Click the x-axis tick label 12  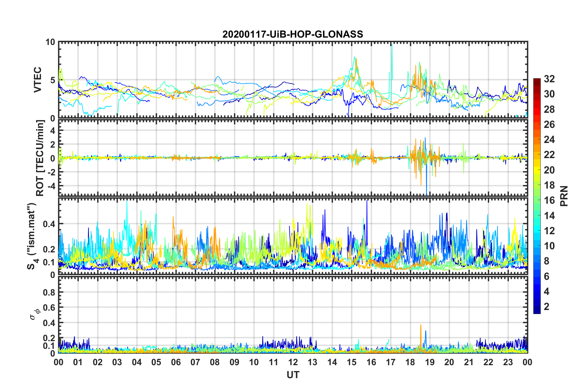click(293, 362)
